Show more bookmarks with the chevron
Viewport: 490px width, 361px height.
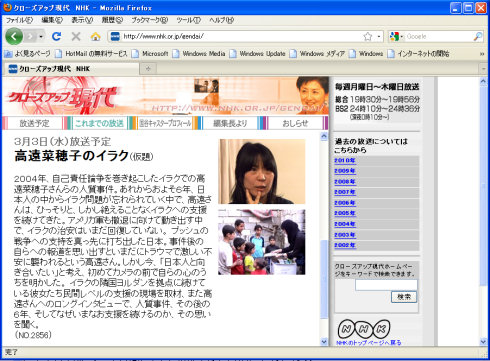(482, 54)
